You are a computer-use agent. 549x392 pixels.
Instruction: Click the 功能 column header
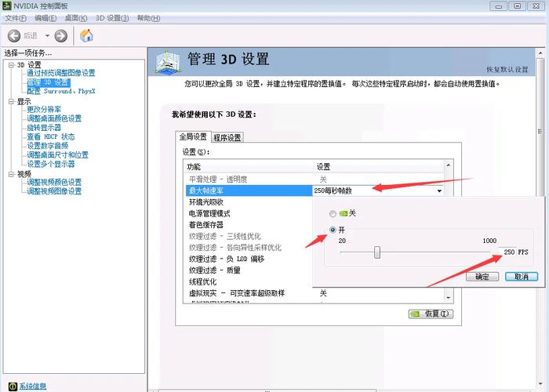[249, 166]
